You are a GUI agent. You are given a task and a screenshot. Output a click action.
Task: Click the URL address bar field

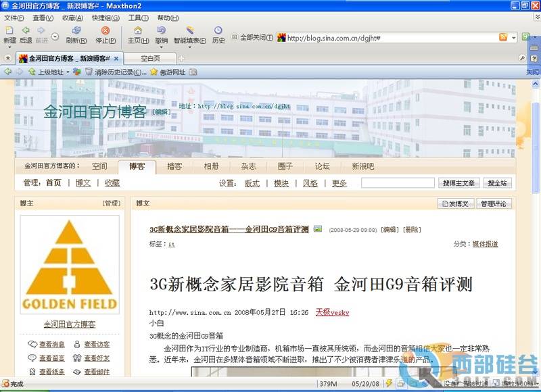(392, 38)
